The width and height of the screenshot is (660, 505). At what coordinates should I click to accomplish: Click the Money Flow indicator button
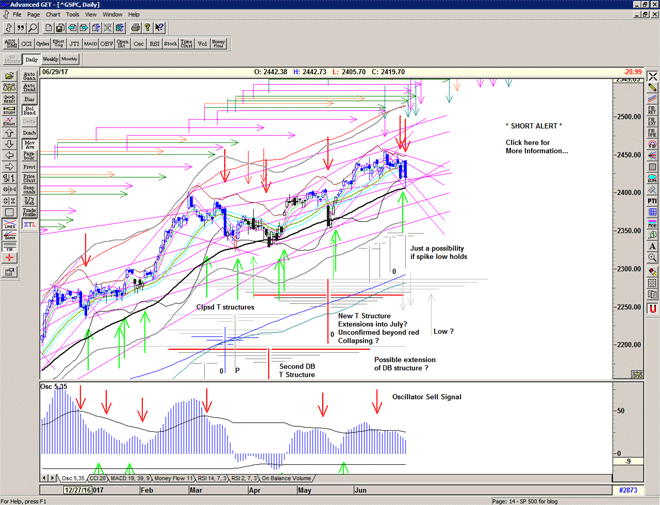click(219, 44)
